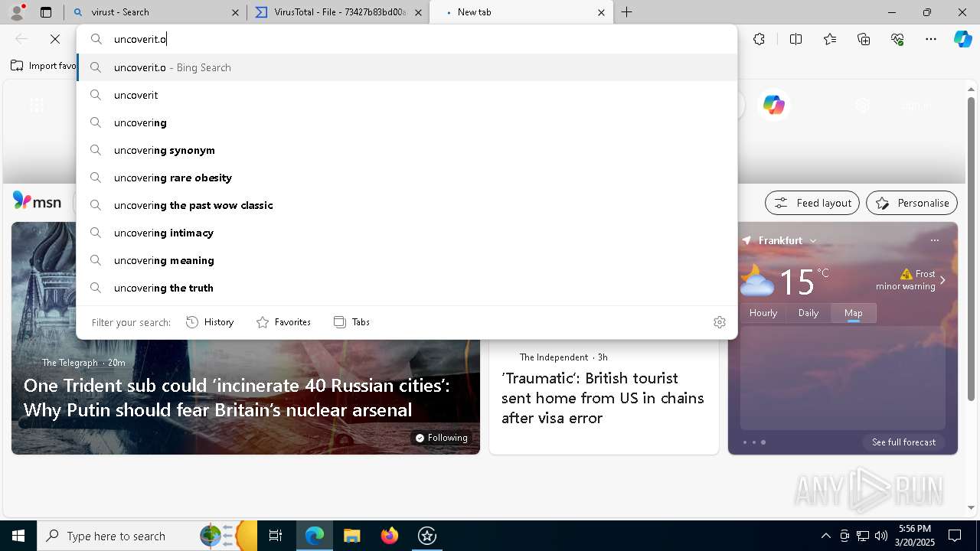The width and height of the screenshot is (980, 551).
Task: Select the Hourly weather tab
Action: click(x=763, y=313)
